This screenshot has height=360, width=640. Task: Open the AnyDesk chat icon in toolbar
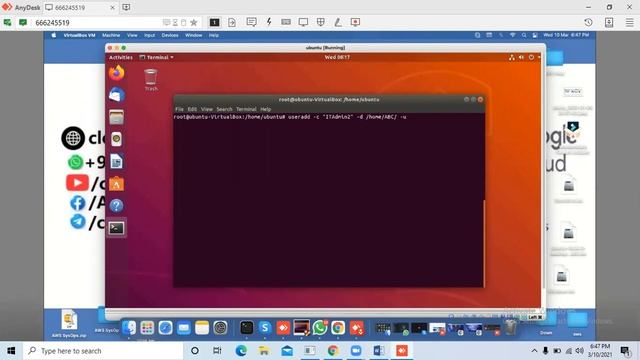tap(251, 22)
